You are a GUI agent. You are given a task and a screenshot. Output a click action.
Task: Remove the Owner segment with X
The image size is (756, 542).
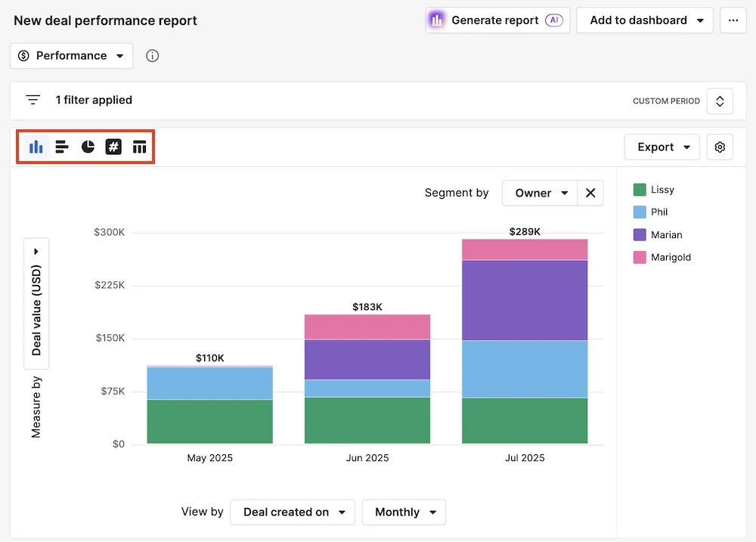[x=590, y=193]
